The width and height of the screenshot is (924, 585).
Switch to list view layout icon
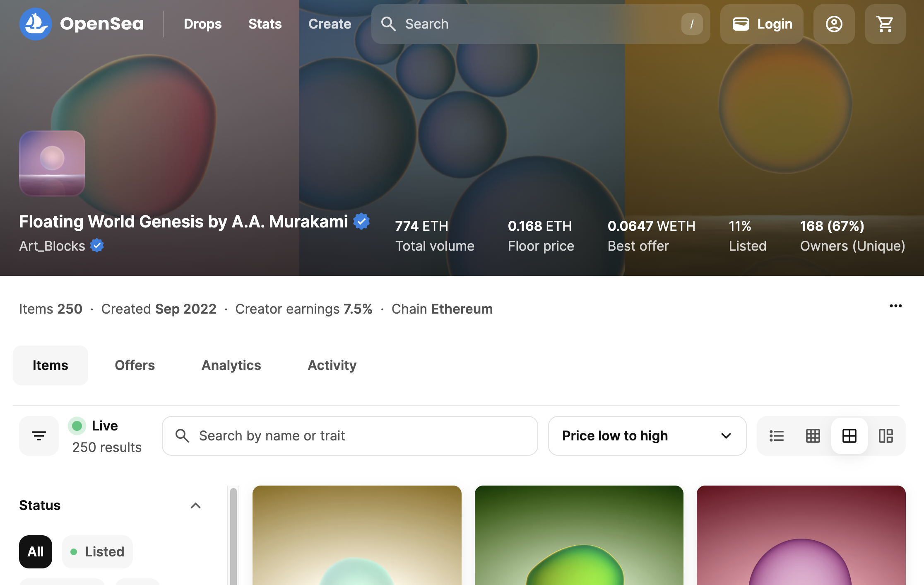point(777,436)
